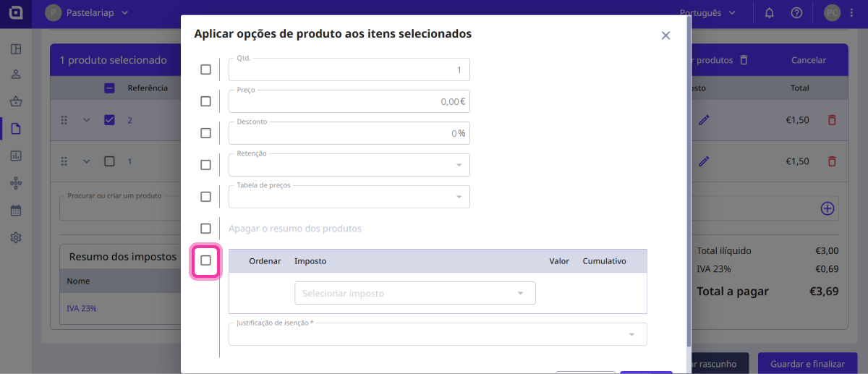Click reference 1 link in table

[130, 161]
